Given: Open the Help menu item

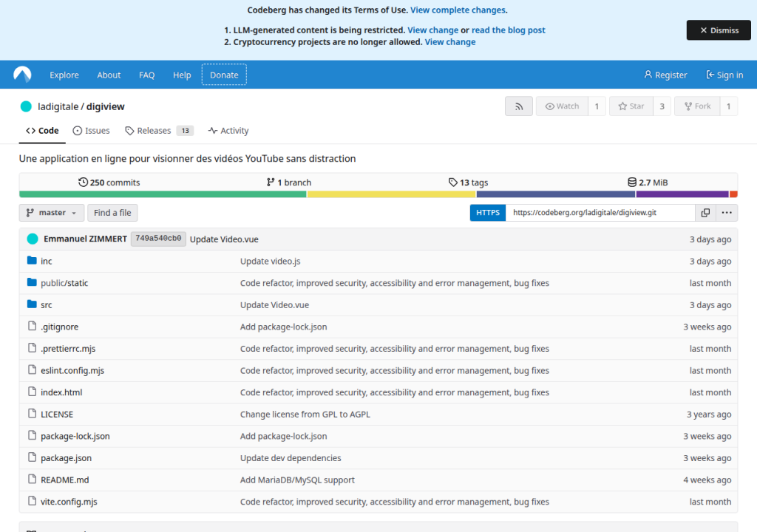Looking at the screenshot, I should click(182, 75).
